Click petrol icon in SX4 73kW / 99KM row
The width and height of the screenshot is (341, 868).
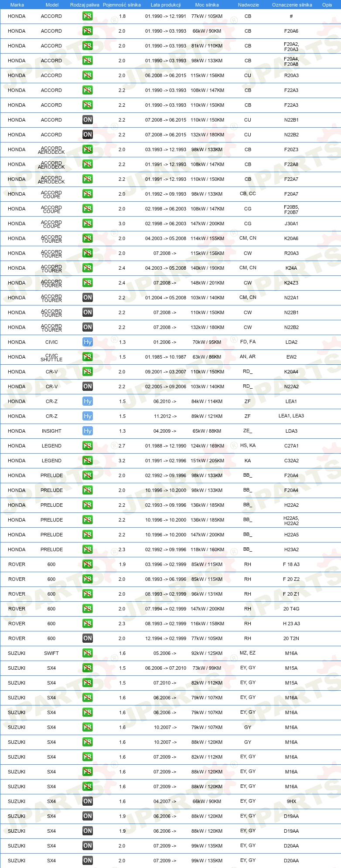88,668
